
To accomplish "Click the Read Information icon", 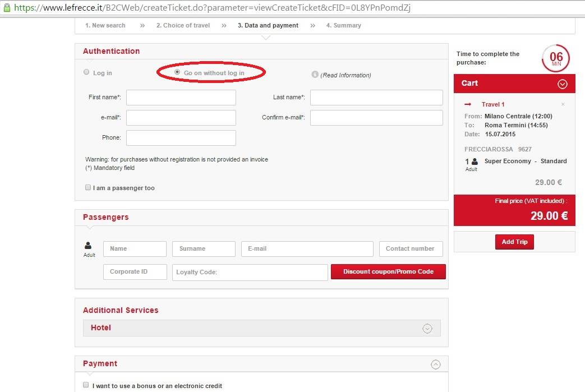I will (315, 75).
